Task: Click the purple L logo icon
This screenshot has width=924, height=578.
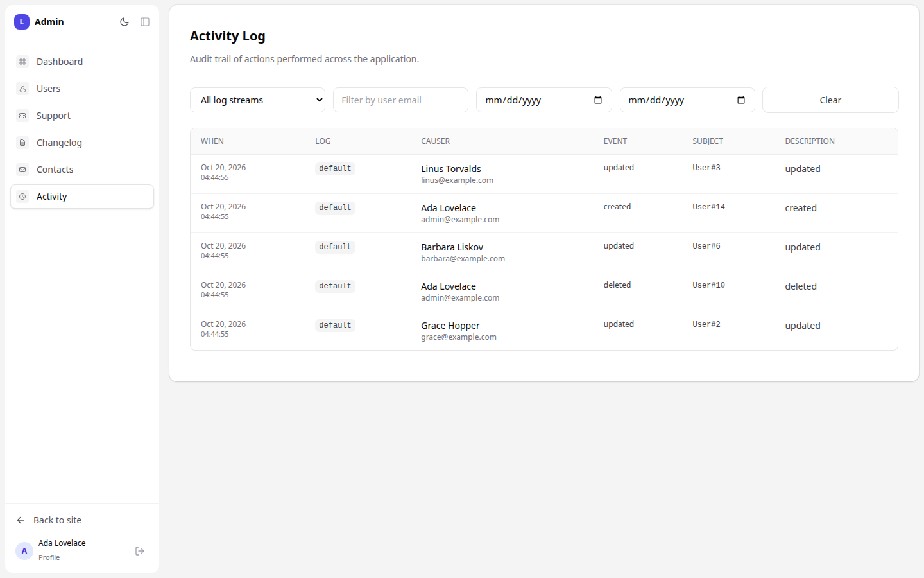Action: point(22,22)
